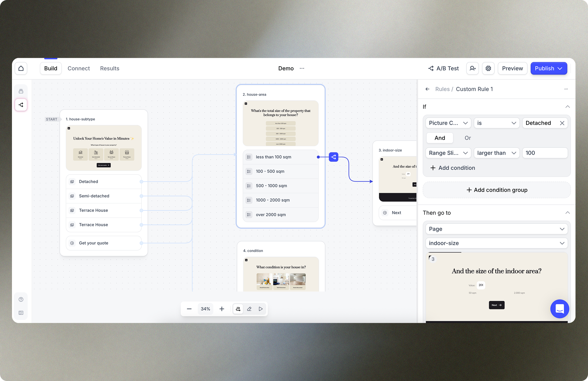Click the pages stack sidebar icon
588x381 pixels.
pyautogui.click(x=21, y=91)
